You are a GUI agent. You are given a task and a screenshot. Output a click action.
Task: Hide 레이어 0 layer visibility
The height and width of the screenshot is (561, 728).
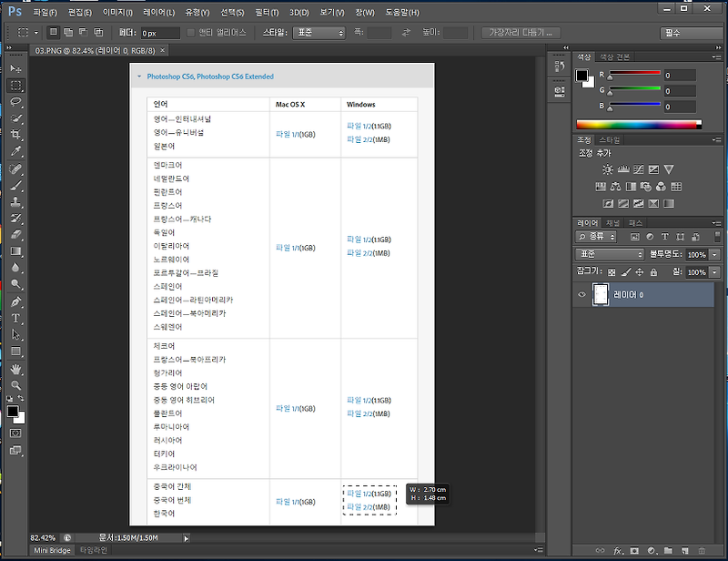click(x=581, y=295)
